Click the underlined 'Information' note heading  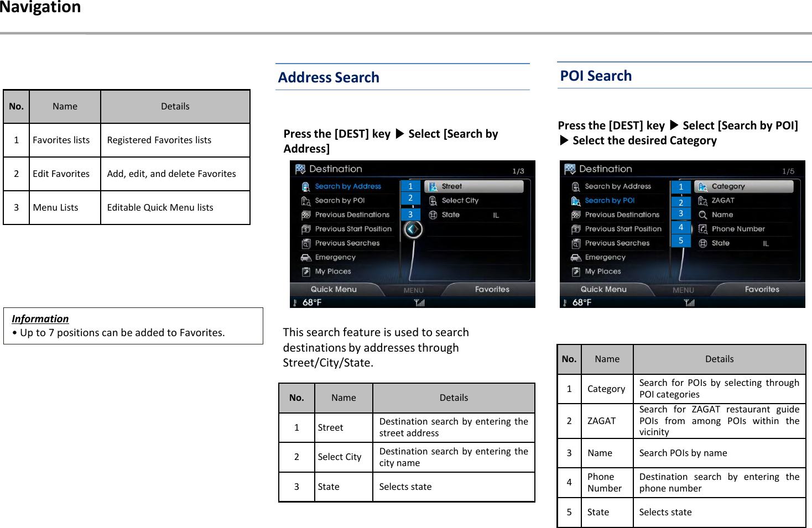coord(40,319)
